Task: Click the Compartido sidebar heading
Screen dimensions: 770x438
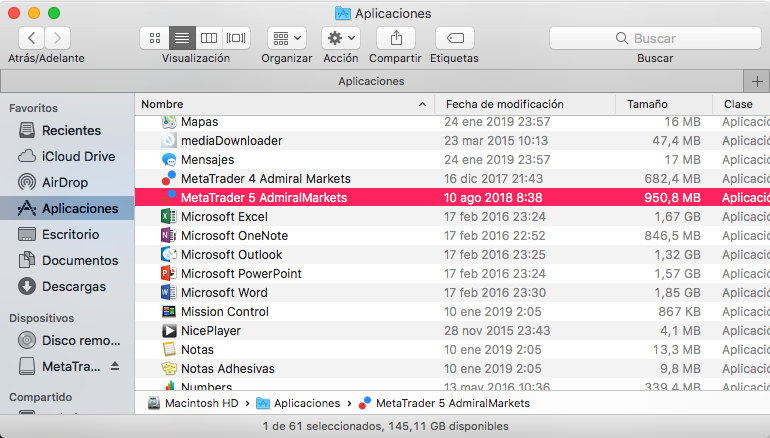Action: click(x=40, y=397)
